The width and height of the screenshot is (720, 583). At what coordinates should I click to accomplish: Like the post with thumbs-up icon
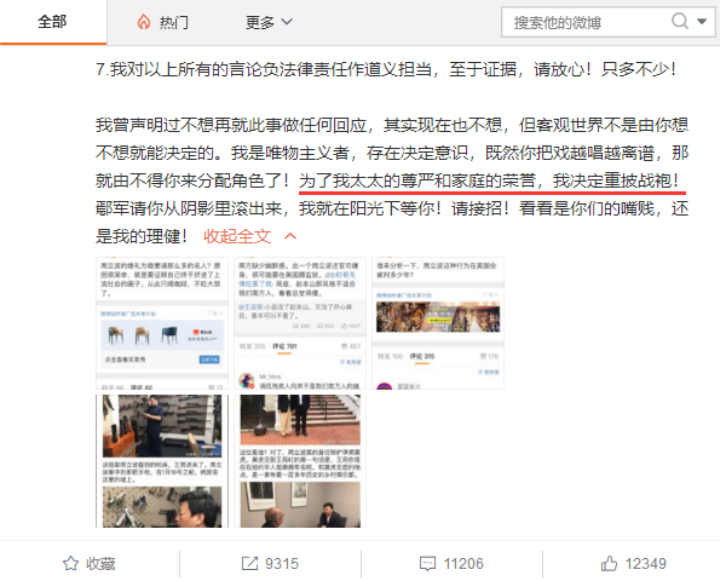tap(609, 563)
